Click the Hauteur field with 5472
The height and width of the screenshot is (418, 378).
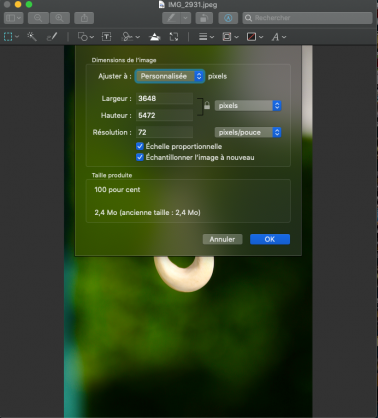164,115
